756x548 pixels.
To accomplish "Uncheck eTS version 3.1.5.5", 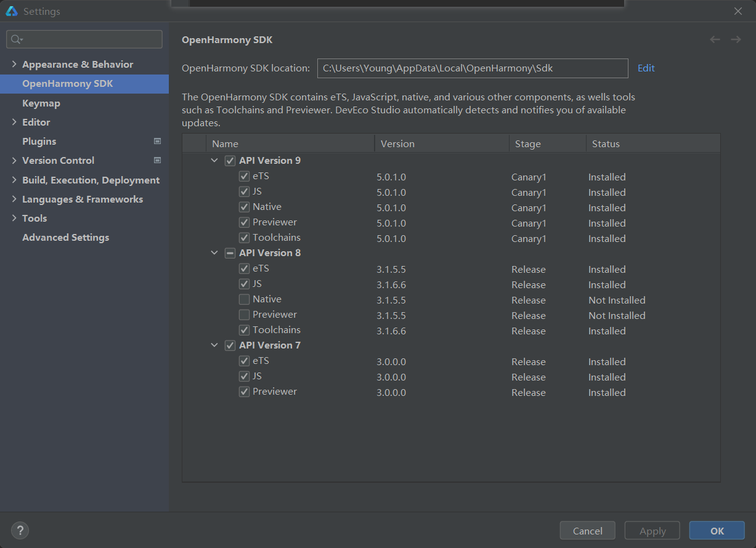I will [x=244, y=268].
